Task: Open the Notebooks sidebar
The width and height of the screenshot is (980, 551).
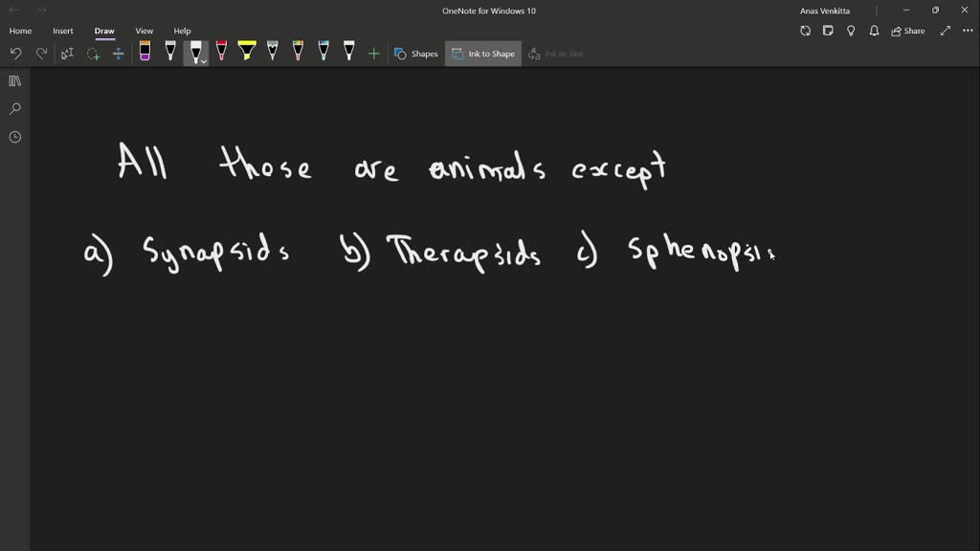Action: click(x=13, y=81)
